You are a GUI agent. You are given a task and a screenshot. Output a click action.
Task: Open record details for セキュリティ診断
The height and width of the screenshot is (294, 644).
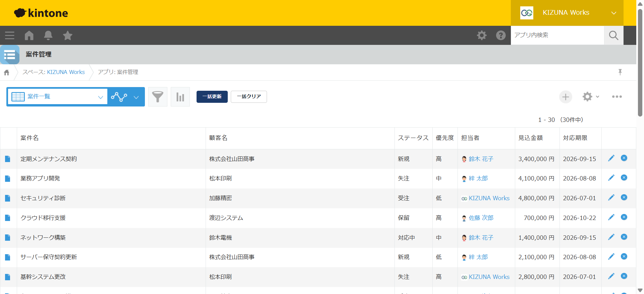click(x=7, y=198)
